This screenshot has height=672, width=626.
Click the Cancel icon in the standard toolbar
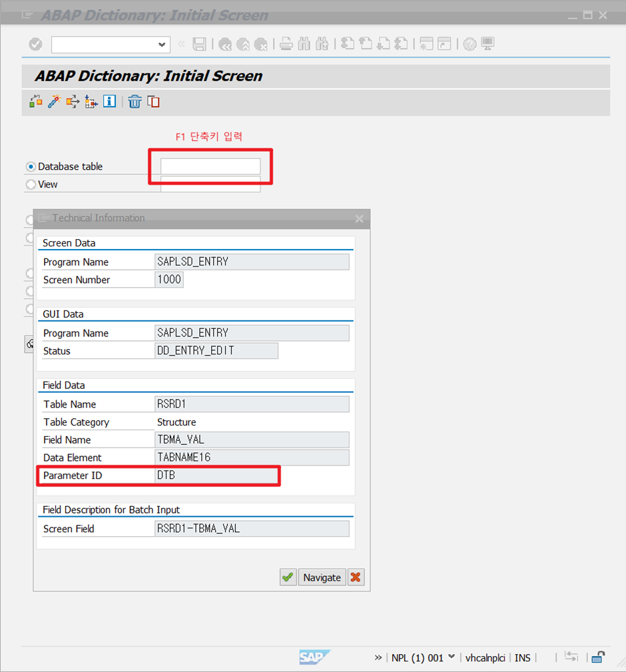pyautogui.click(x=260, y=44)
